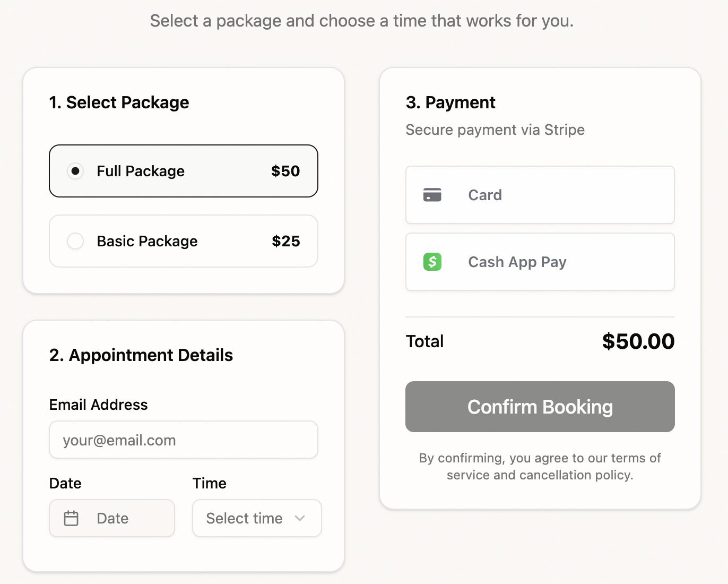Screen dimensions: 728x584
Task: Select the Cash App Pay dollar icon
Action: point(432,261)
